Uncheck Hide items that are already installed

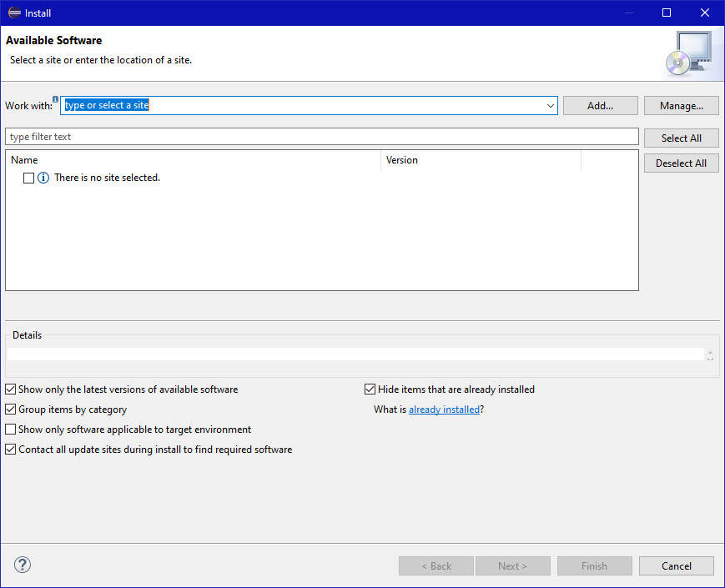370,389
